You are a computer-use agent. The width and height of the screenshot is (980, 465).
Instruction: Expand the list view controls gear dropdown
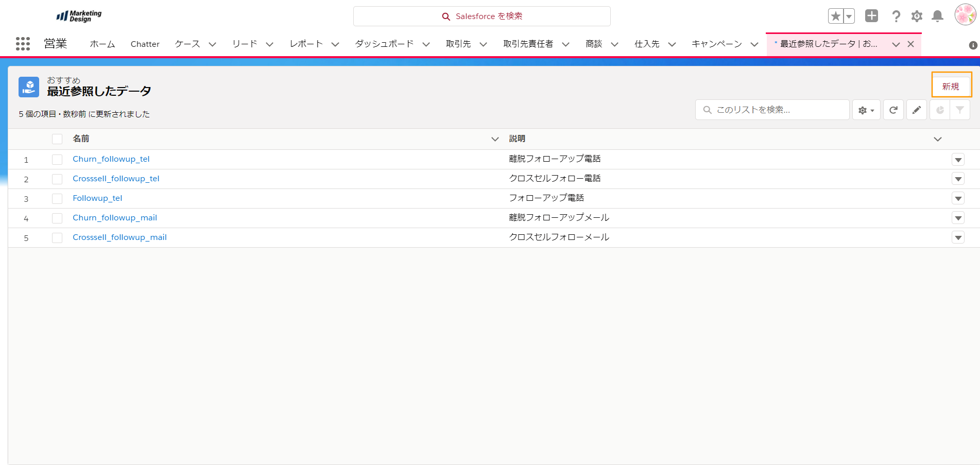click(x=866, y=110)
